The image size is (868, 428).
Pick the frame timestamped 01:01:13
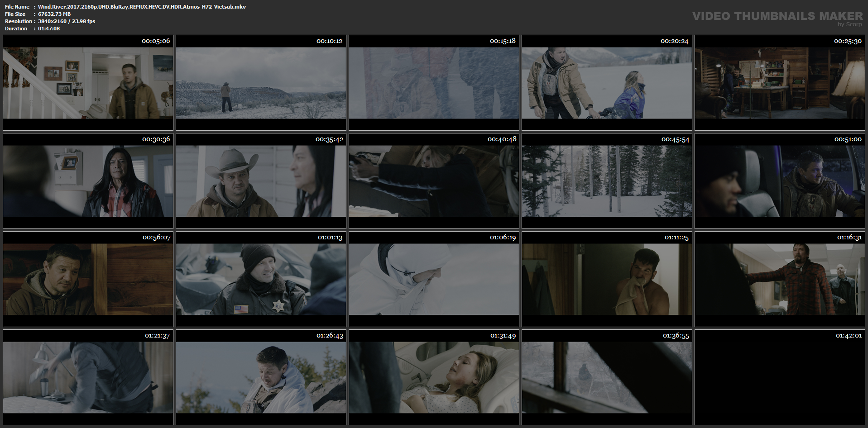pos(261,279)
